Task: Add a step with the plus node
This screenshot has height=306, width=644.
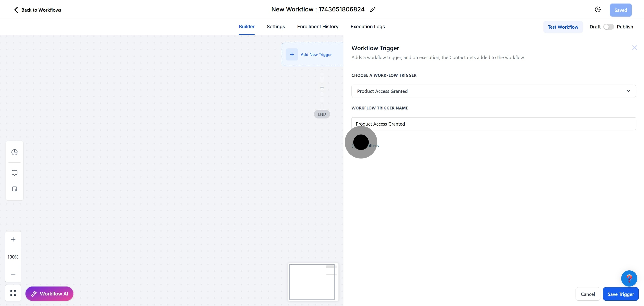Action: [322, 88]
